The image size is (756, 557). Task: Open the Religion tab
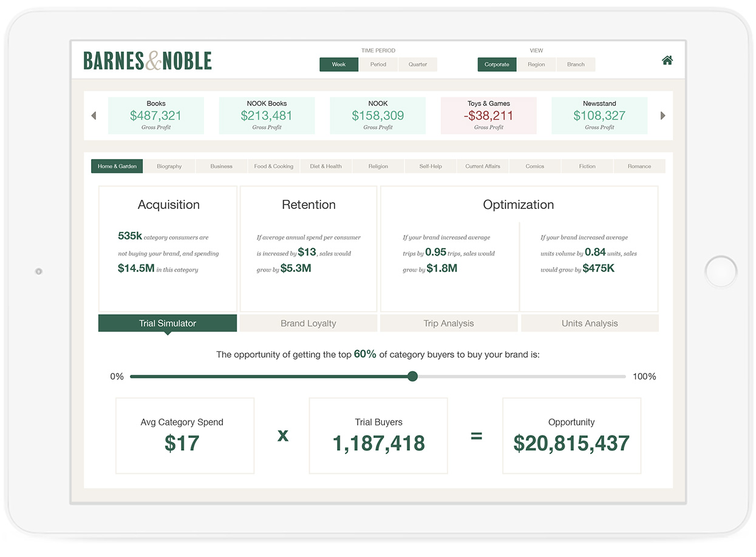378,166
